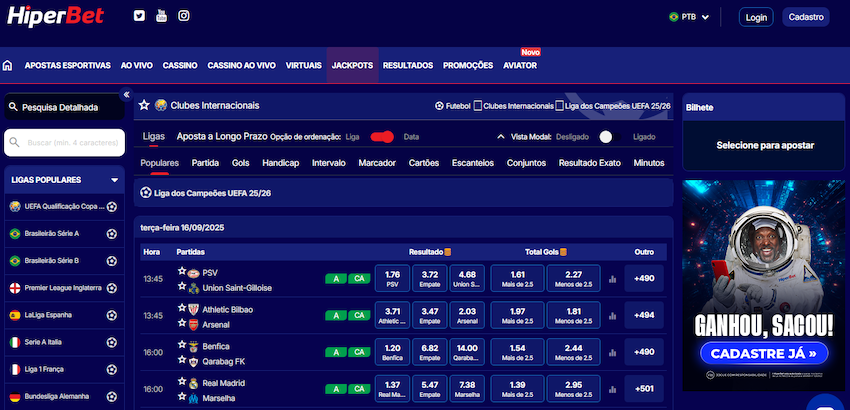Favorite Arsenal with its star icon
This screenshot has height=410, width=850.
tap(182, 323)
